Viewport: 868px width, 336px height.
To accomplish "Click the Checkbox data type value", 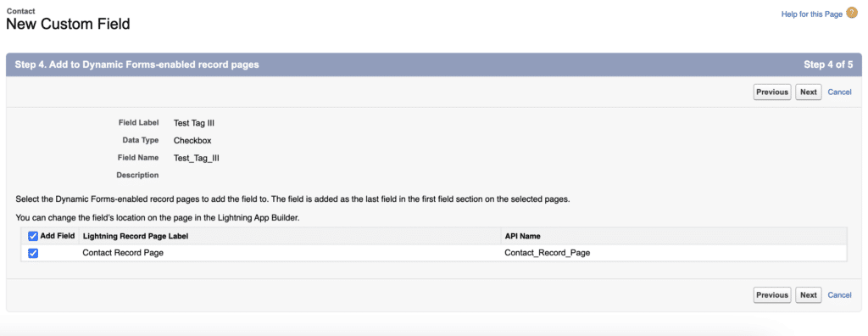I will point(192,140).
